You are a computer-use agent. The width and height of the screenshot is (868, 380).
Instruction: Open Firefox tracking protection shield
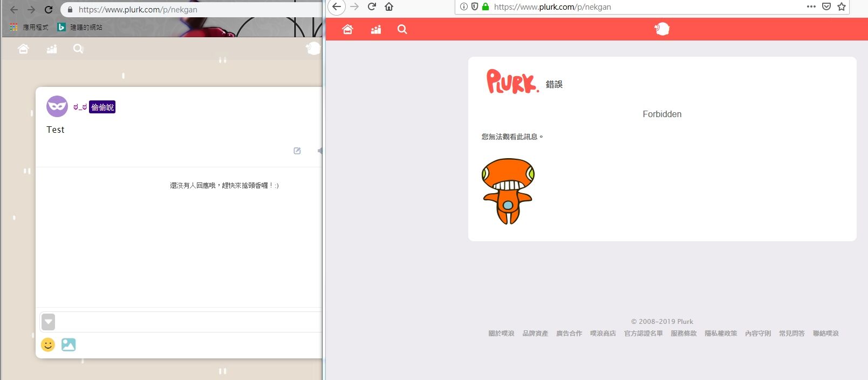tap(475, 6)
